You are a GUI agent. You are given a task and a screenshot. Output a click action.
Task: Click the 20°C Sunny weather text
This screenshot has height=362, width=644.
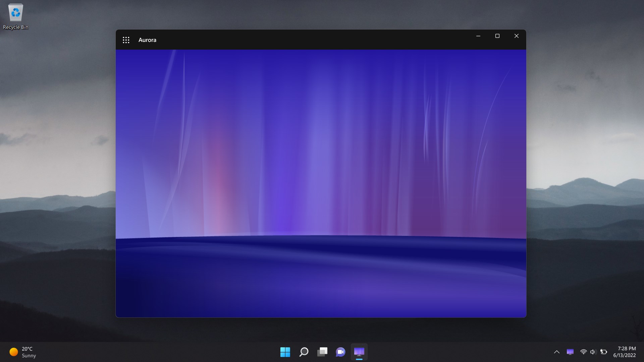tap(29, 352)
